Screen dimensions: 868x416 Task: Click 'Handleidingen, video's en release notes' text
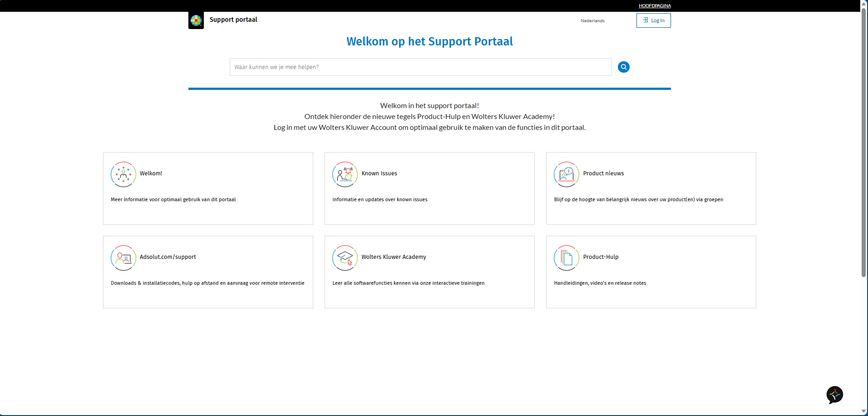pyautogui.click(x=600, y=283)
